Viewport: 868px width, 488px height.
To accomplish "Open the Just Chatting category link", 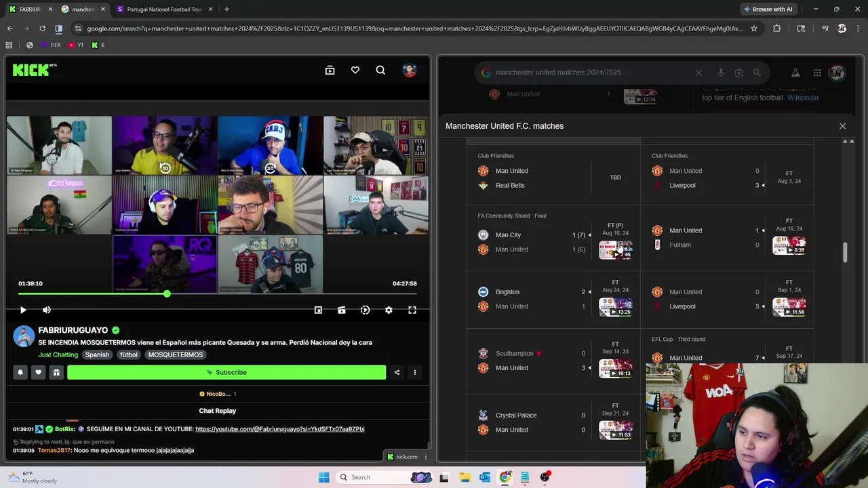I will [x=58, y=354].
